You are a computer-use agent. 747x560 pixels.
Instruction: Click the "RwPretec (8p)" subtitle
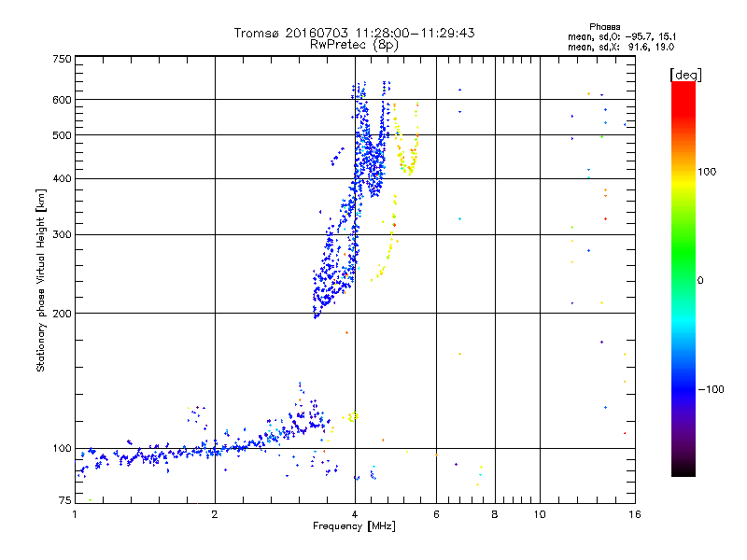coord(354,45)
